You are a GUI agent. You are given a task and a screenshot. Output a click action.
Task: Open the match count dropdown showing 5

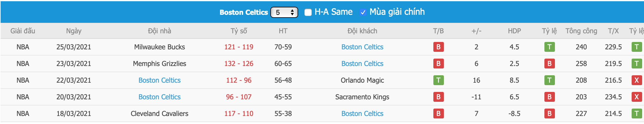pos(284,12)
